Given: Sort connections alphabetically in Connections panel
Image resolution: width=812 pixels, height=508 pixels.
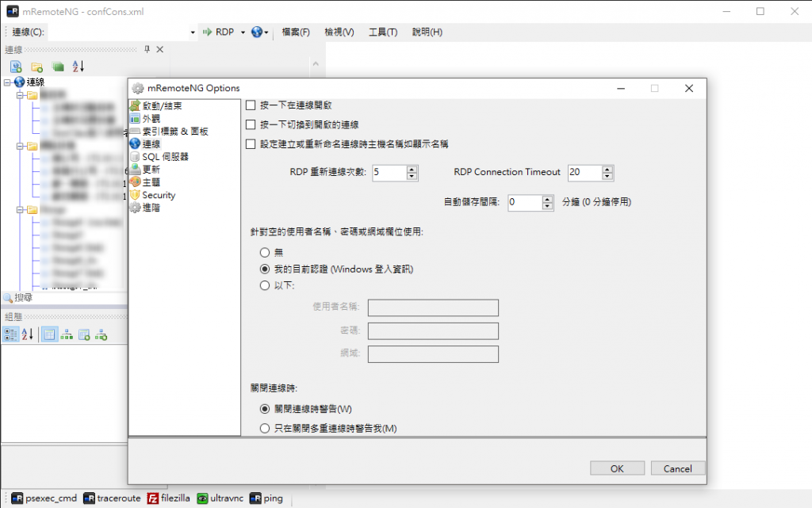Looking at the screenshot, I should [x=79, y=67].
